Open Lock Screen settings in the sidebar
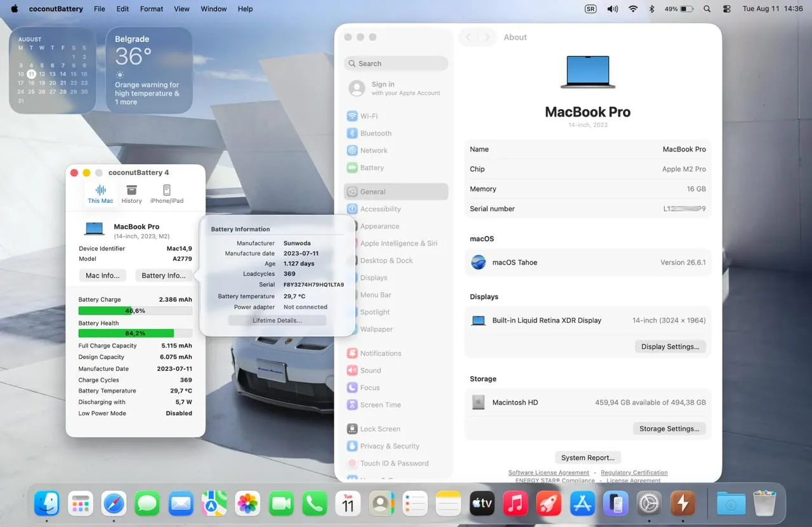This screenshot has height=527, width=812. [396, 429]
